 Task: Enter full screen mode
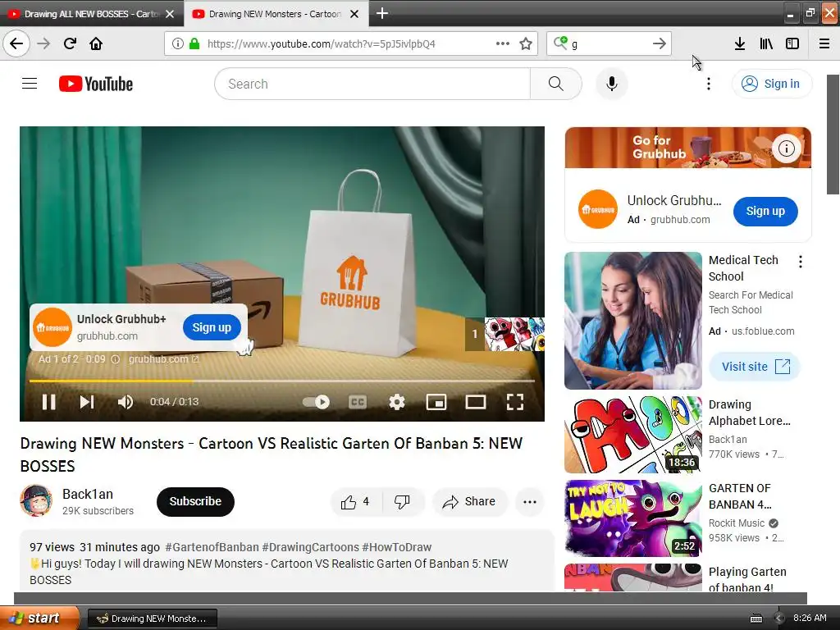click(x=515, y=402)
